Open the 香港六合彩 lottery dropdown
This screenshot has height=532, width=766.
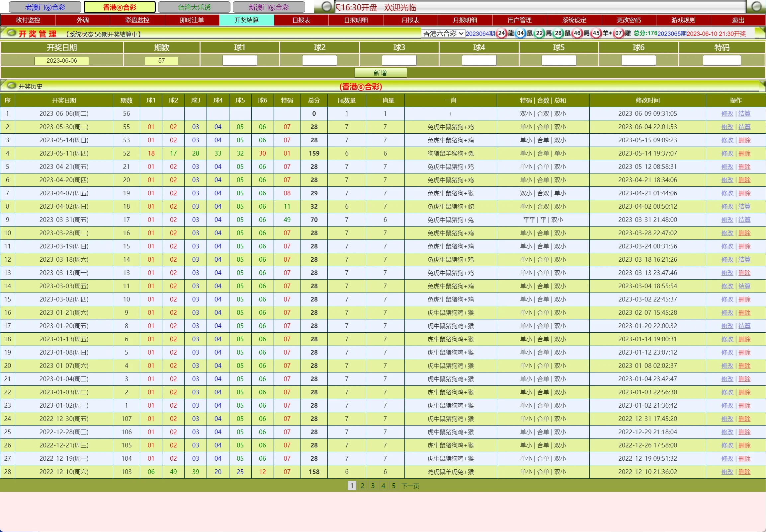[443, 34]
